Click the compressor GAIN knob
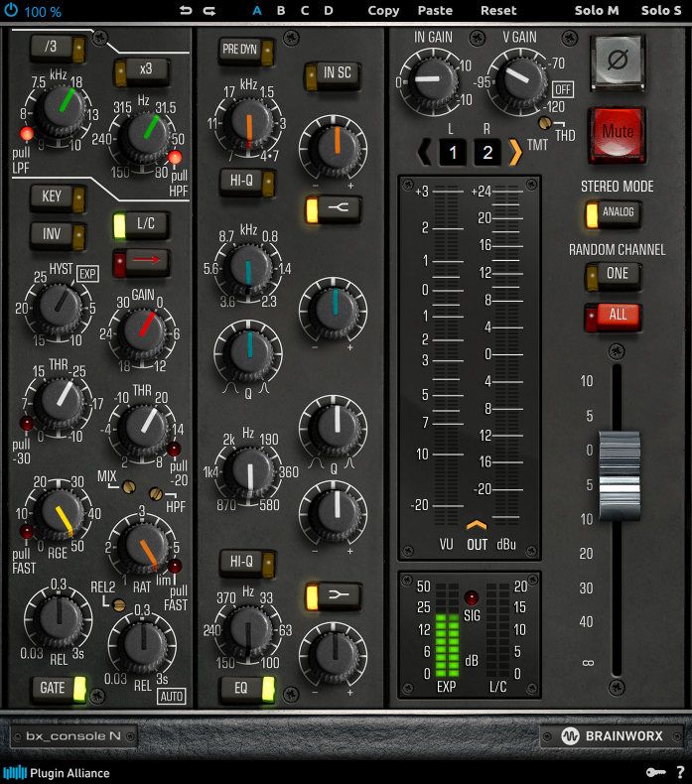Image resolution: width=692 pixels, height=784 pixels. point(143,330)
